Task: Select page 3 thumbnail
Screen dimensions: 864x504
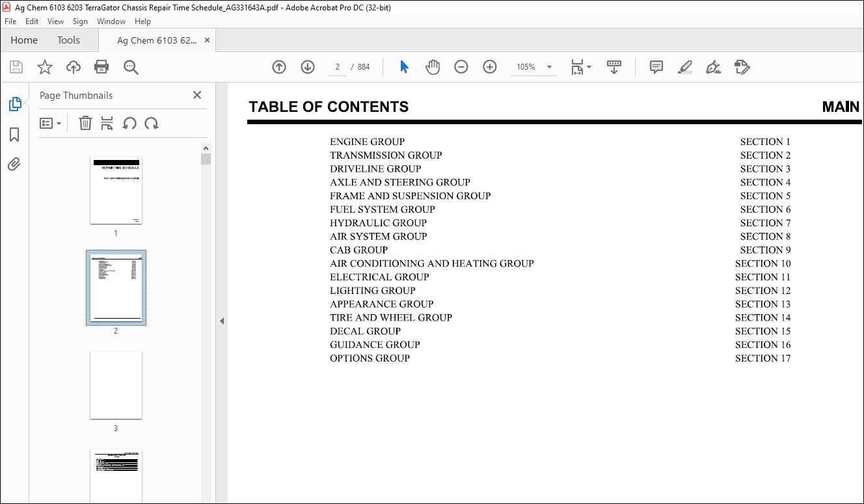Action: pos(116,386)
